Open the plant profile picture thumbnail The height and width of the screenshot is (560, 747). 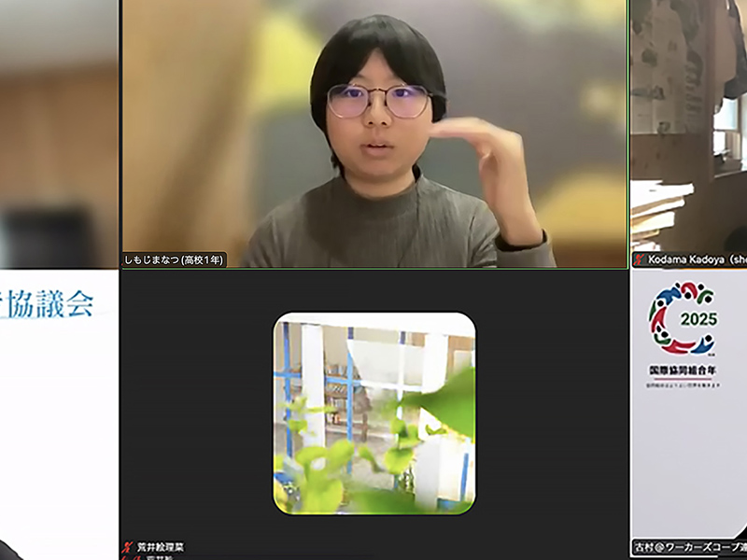[x=374, y=413]
